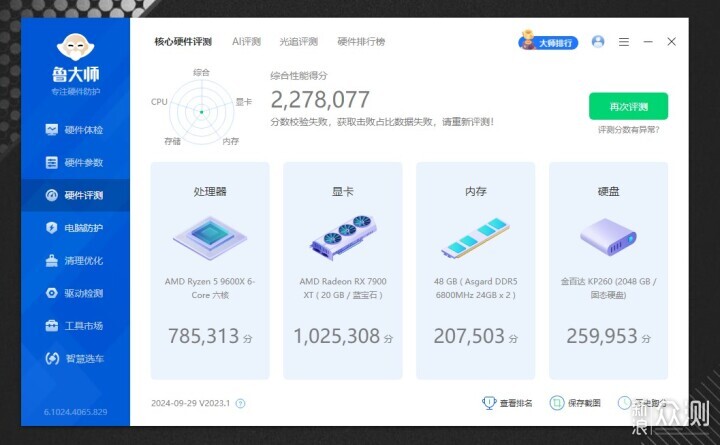The width and height of the screenshot is (720, 445).
Task: Click the 查看排名 trophy button
Action: click(507, 403)
